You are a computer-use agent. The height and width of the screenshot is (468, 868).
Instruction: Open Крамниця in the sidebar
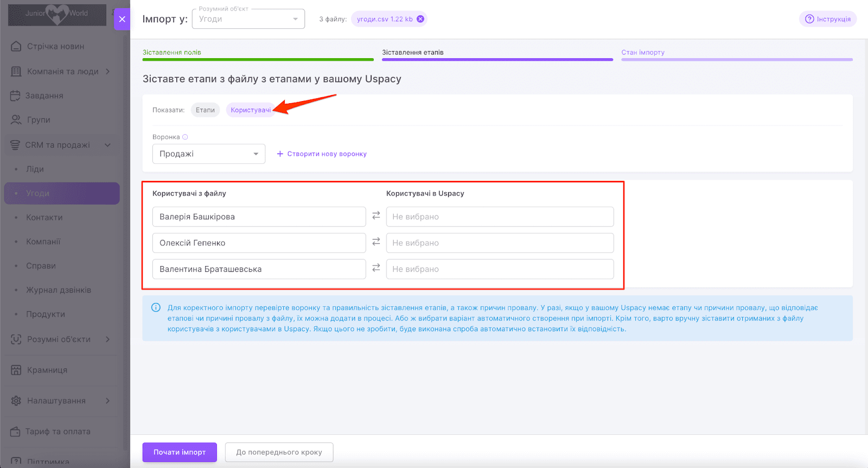[x=47, y=370]
